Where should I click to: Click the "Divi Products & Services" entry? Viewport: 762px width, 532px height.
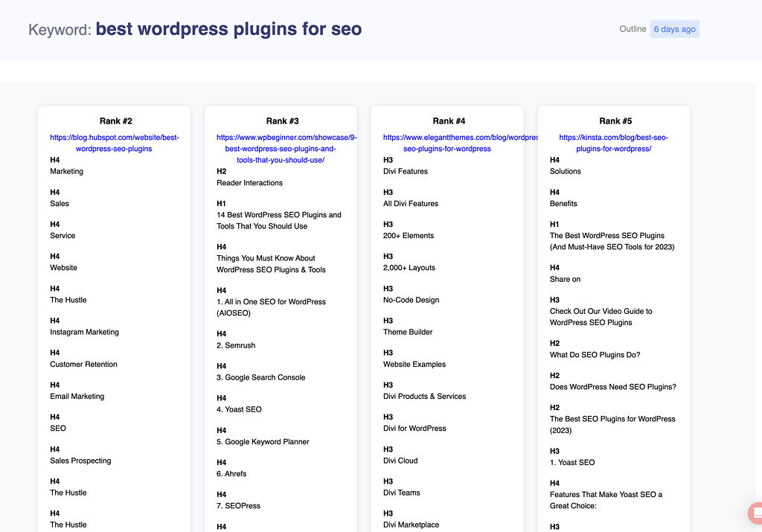pyautogui.click(x=425, y=396)
